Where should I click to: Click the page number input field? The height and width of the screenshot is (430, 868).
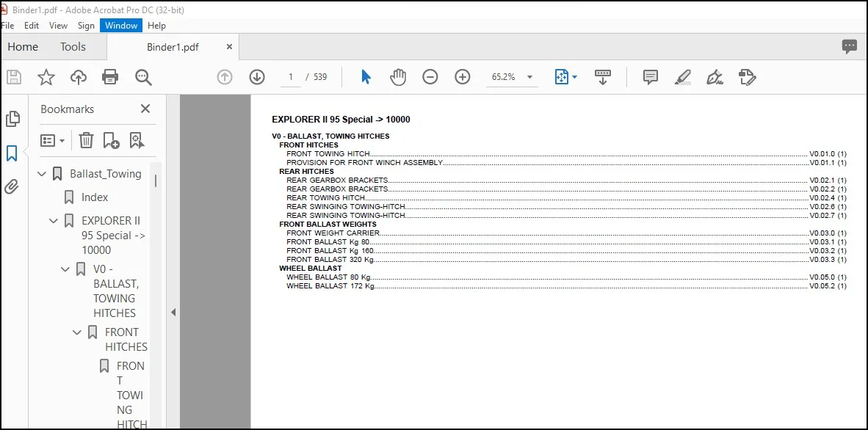point(291,77)
